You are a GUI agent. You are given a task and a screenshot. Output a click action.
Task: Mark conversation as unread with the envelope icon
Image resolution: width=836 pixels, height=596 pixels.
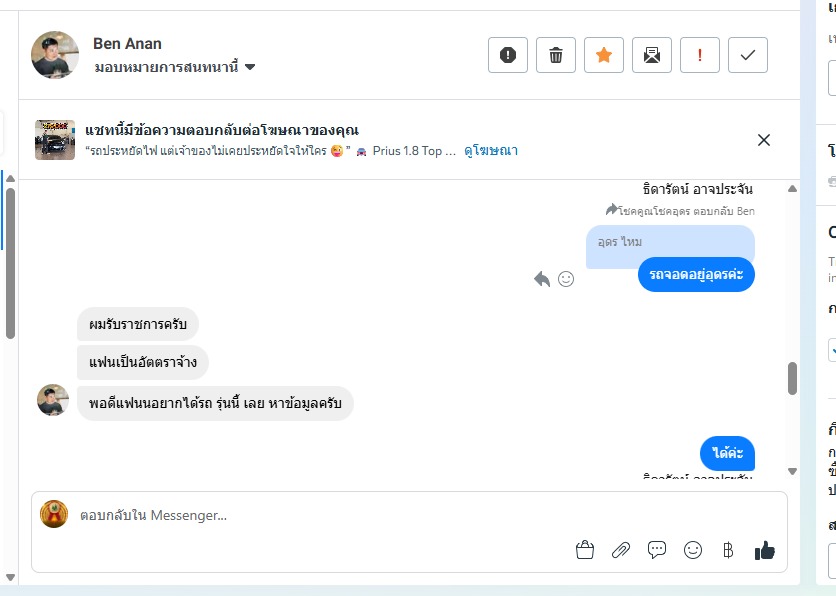point(652,55)
